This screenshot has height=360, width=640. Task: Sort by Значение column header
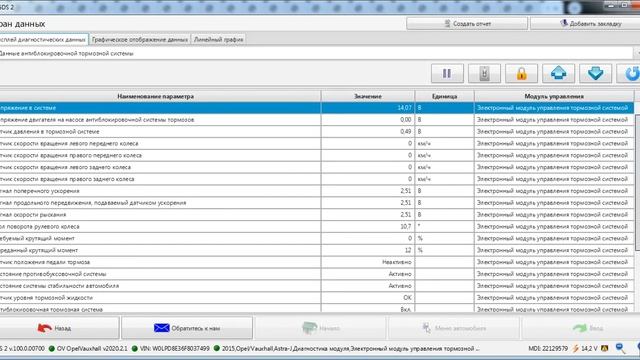coord(368,96)
